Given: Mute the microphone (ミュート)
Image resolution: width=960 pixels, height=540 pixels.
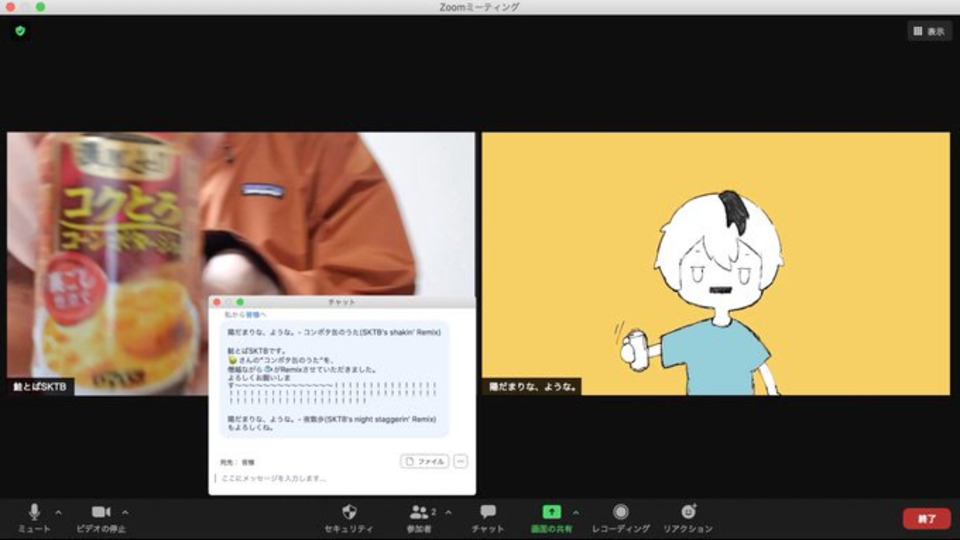Looking at the screenshot, I should (34, 518).
